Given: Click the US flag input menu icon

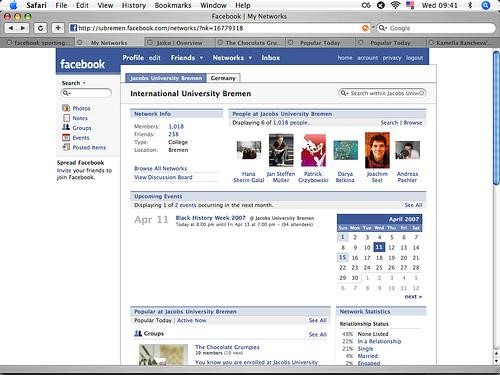Looking at the screenshot, I should 410,5.
